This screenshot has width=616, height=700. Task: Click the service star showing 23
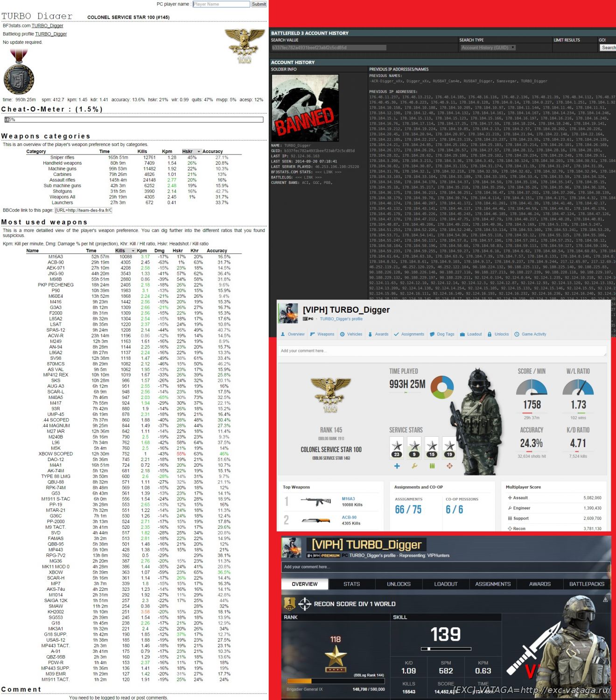click(397, 448)
